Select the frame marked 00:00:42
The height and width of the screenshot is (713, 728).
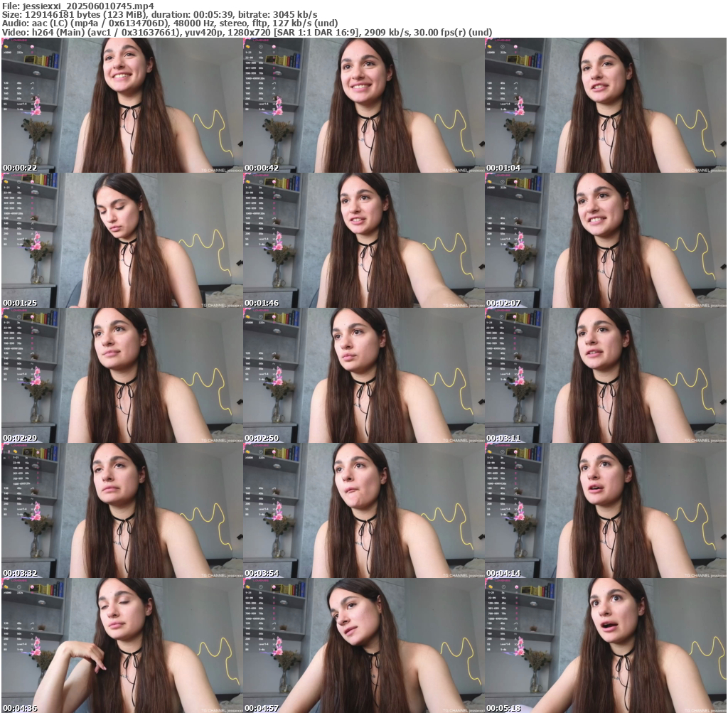coord(363,105)
